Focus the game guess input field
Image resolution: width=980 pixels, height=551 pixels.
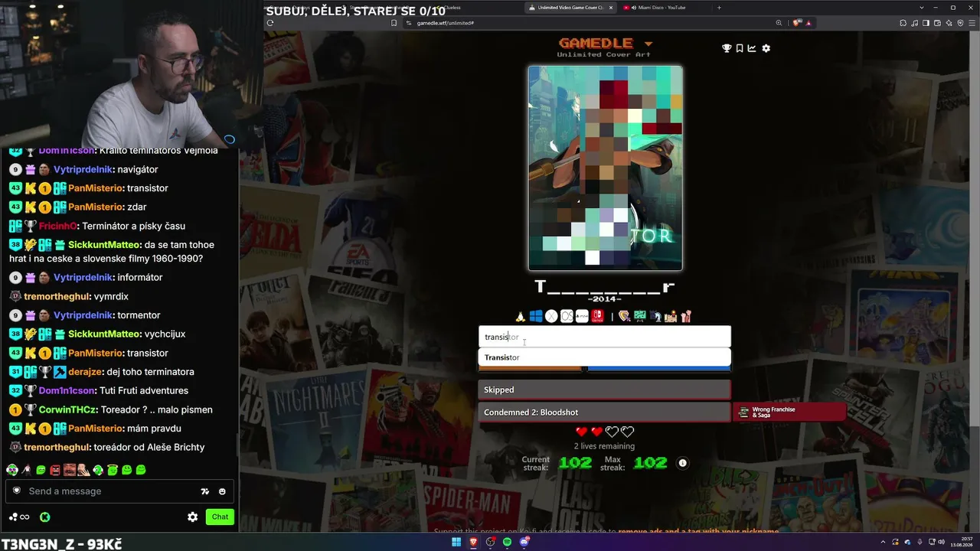click(605, 337)
